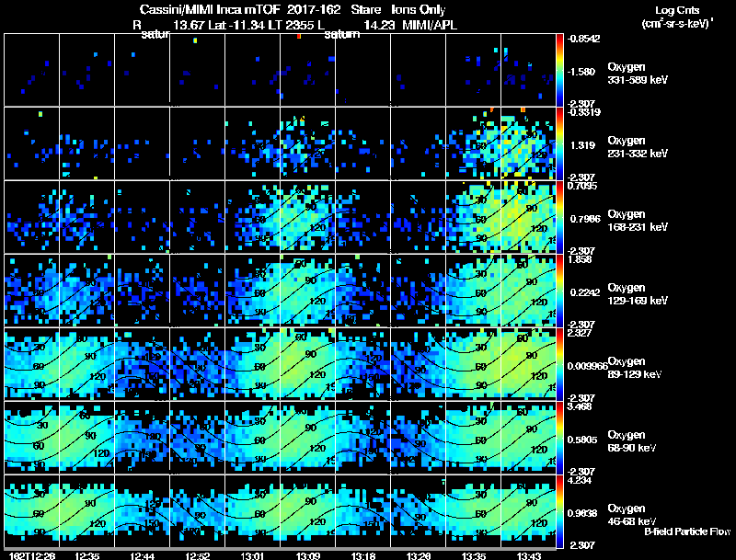The width and height of the screenshot is (736, 560).
Task: Select the Oxygen 68-90 keV label
Action: [632, 441]
